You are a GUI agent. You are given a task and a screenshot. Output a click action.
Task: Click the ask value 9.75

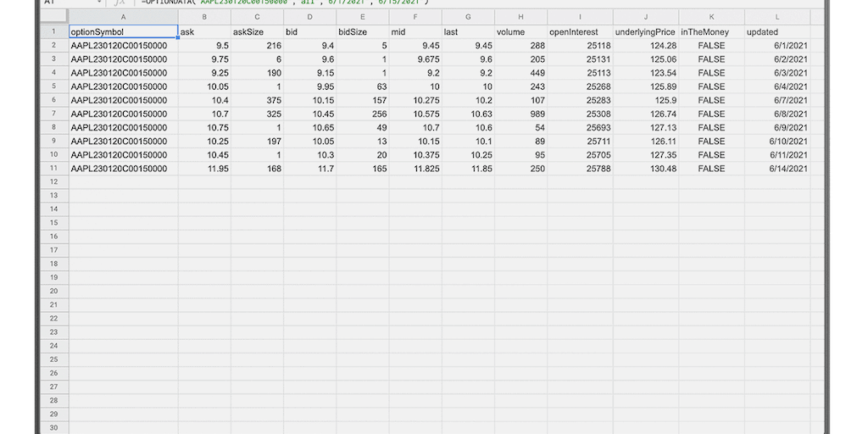pyautogui.click(x=205, y=59)
